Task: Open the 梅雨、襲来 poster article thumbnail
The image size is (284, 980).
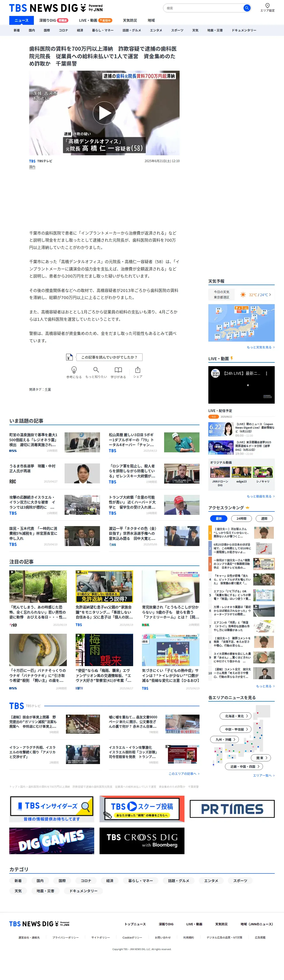Action: point(104,650)
